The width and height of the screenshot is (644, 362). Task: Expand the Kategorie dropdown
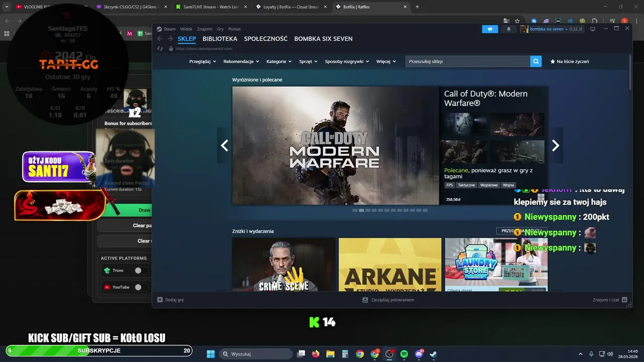click(x=279, y=61)
